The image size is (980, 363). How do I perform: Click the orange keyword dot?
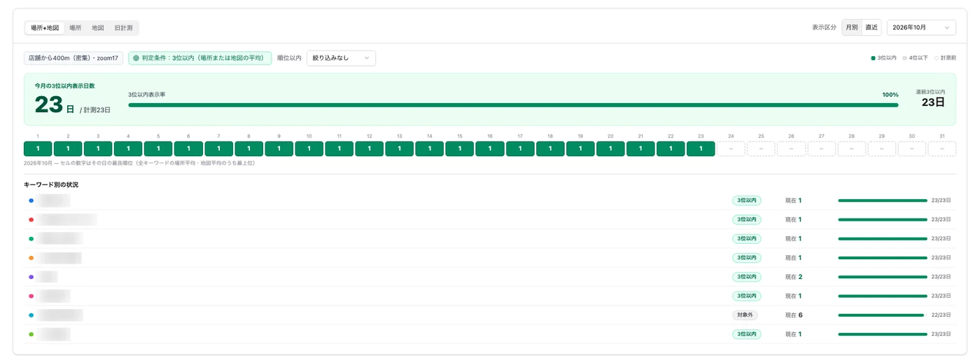tap(31, 258)
